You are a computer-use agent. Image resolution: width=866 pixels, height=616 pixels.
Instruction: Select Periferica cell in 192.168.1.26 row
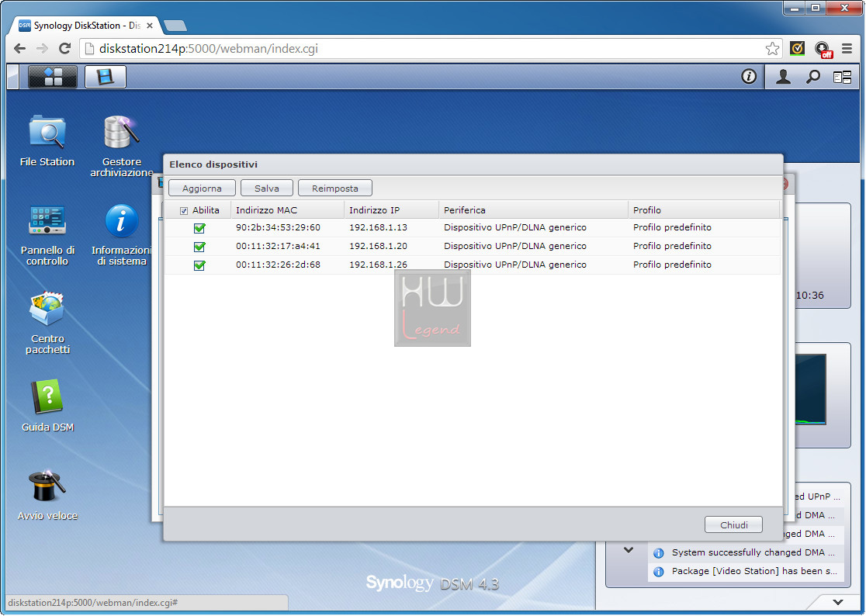(x=534, y=265)
